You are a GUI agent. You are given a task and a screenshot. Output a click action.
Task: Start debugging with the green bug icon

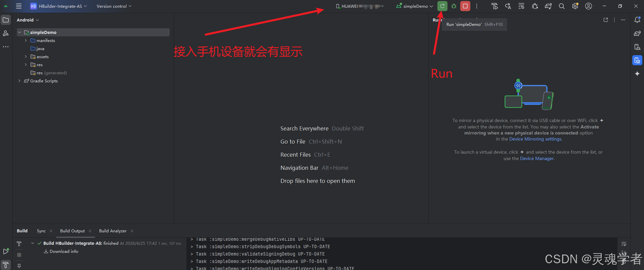tap(454, 6)
